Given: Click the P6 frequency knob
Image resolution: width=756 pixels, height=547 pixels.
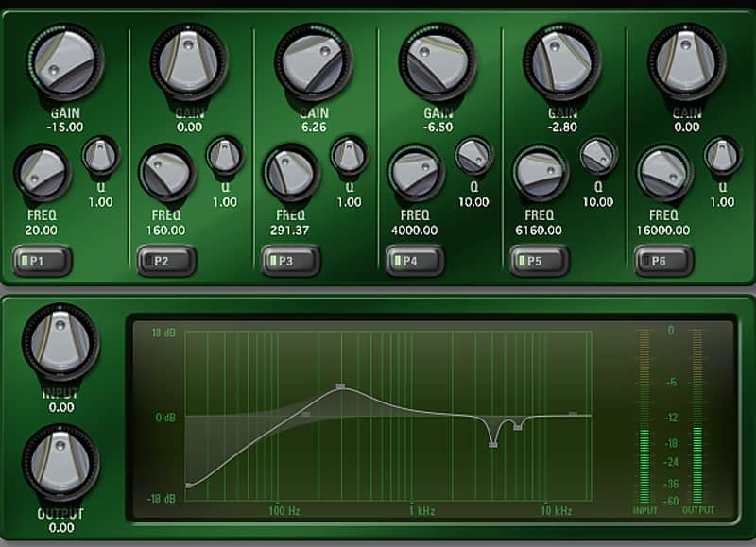Looking at the screenshot, I should tap(664, 173).
